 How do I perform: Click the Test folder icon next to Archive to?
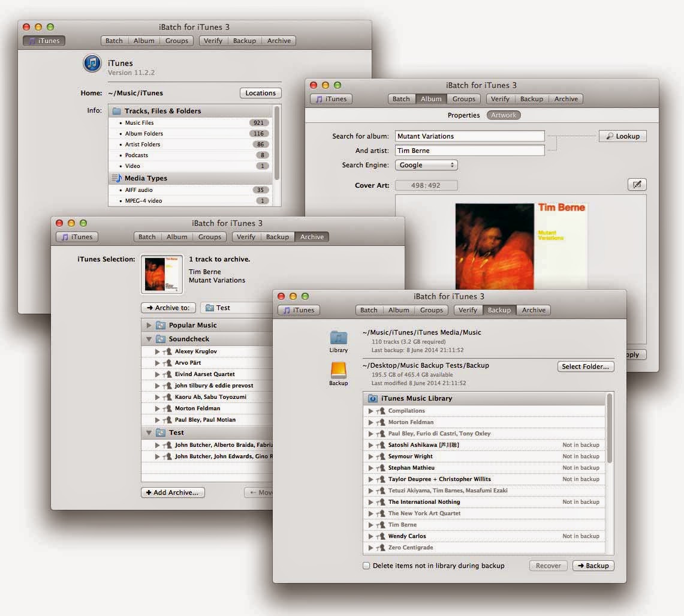pyautogui.click(x=210, y=308)
